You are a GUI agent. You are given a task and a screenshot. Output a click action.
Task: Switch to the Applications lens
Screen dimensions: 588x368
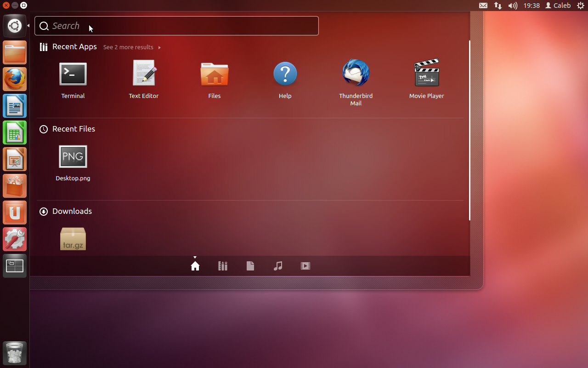tap(223, 266)
